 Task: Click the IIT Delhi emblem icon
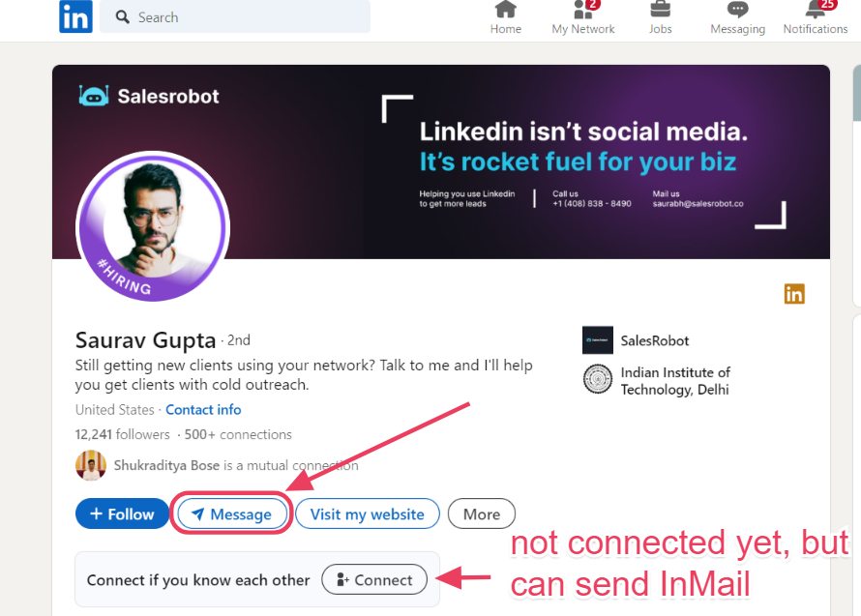tap(598, 379)
